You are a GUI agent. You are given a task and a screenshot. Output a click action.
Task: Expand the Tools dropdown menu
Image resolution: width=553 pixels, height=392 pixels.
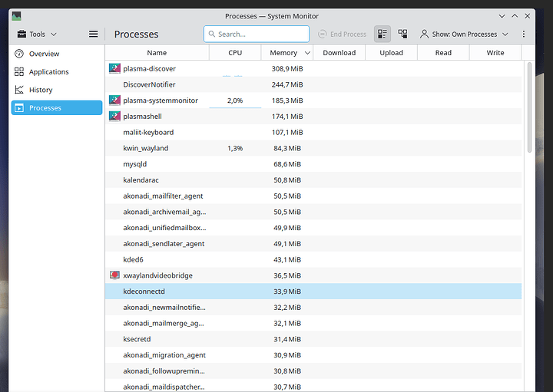click(x=36, y=34)
